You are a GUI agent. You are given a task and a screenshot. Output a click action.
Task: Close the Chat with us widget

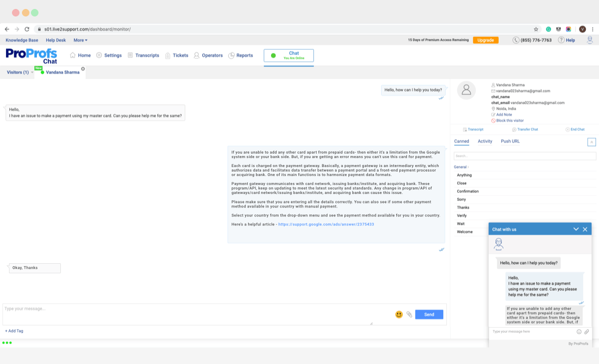pos(585,229)
